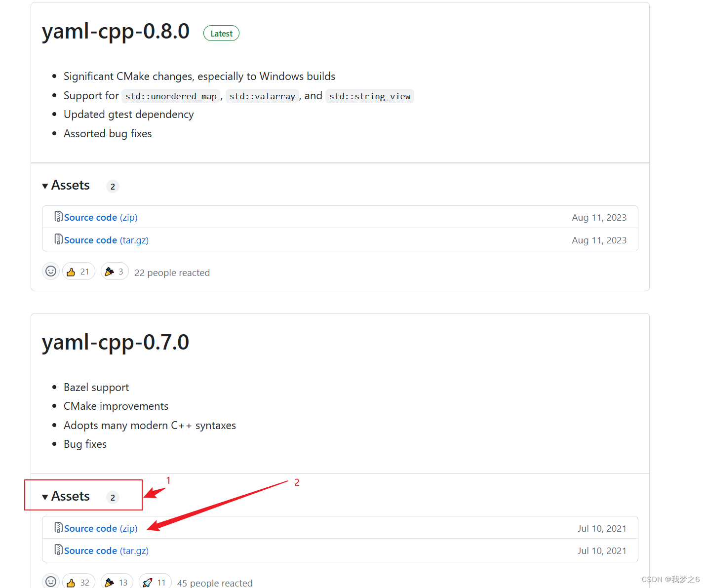This screenshot has height=588, width=707.
Task: Click the archive icon beside Source code (tar.gz) for 0.7.0
Action: [x=58, y=550]
